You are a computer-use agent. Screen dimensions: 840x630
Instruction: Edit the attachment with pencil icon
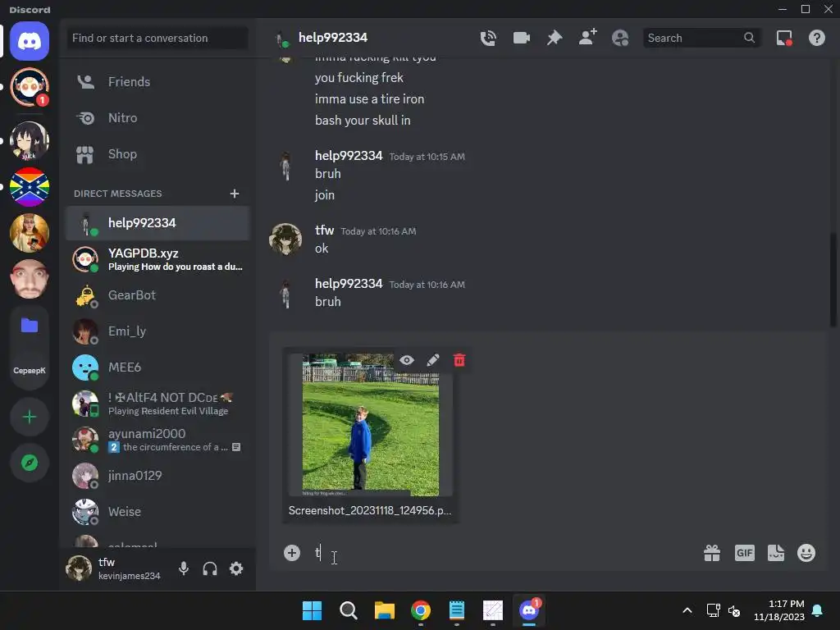tap(433, 360)
